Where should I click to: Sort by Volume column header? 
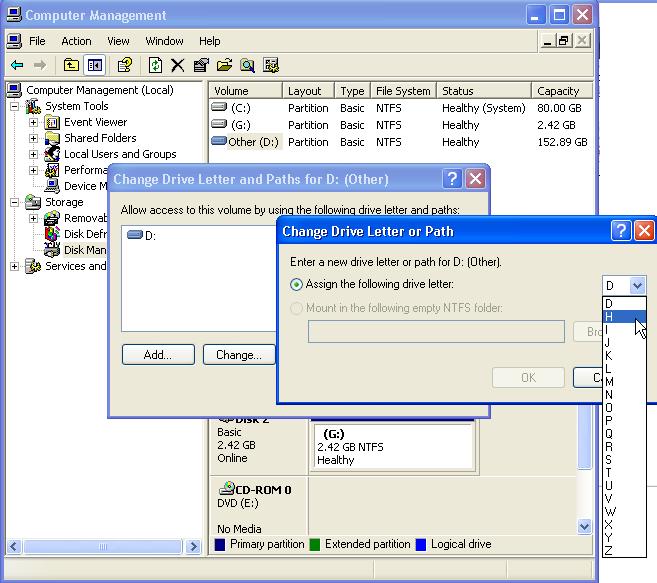pos(246,91)
